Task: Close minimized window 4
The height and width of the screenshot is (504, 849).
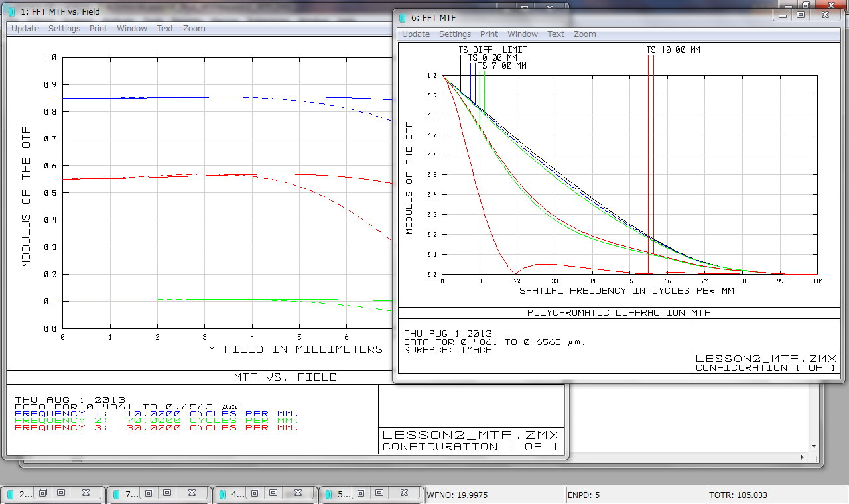Action: (x=298, y=493)
